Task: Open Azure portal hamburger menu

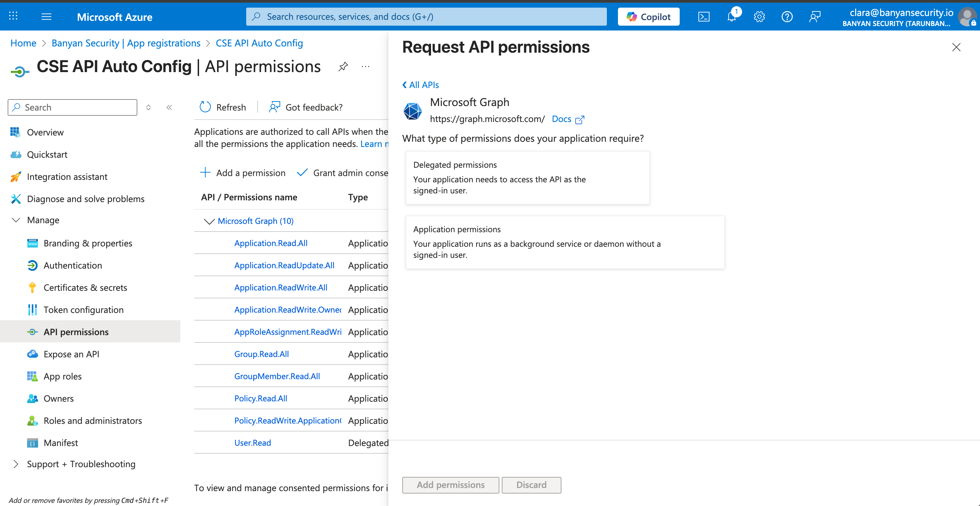Action: click(x=46, y=17)
